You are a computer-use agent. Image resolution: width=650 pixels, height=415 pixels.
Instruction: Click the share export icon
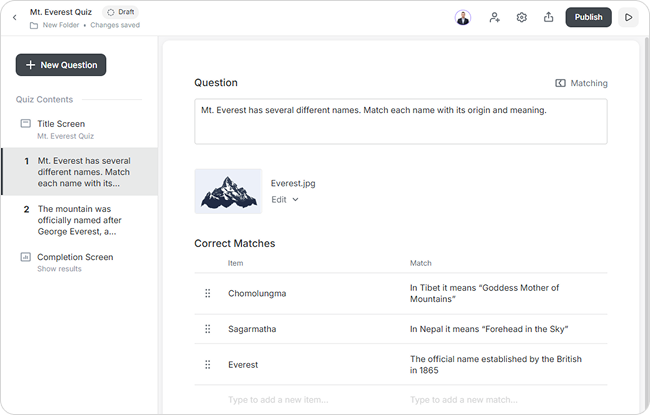[x=548, y=17]
